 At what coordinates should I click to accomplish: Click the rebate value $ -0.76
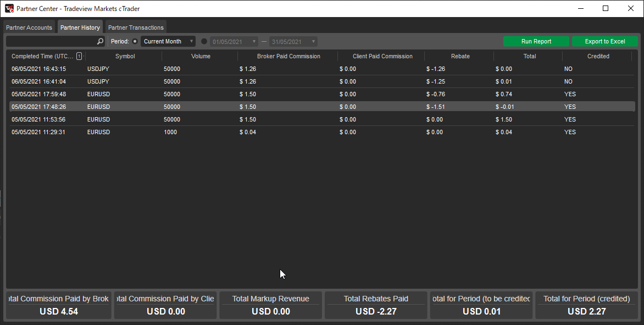click(x=436, y=94)
